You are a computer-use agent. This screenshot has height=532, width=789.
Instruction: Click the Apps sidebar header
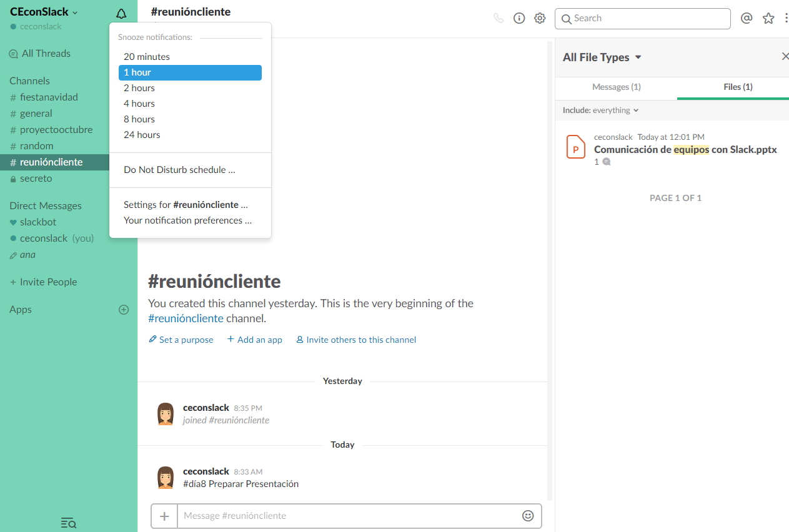(21, 310)
